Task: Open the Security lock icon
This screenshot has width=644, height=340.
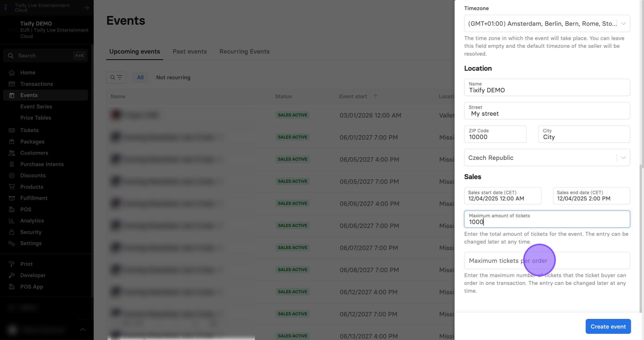Action: click(x=11, y=232)
